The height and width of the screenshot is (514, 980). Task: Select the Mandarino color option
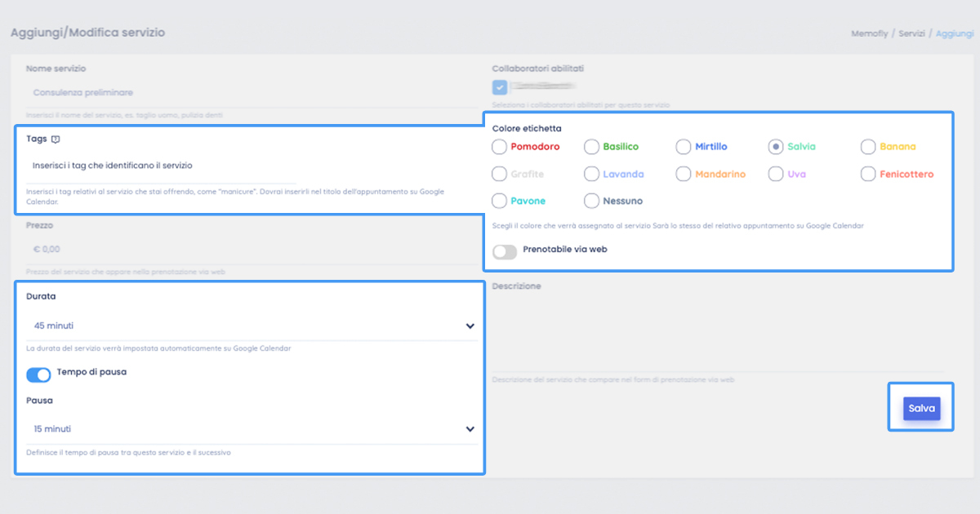pos(684,174)
